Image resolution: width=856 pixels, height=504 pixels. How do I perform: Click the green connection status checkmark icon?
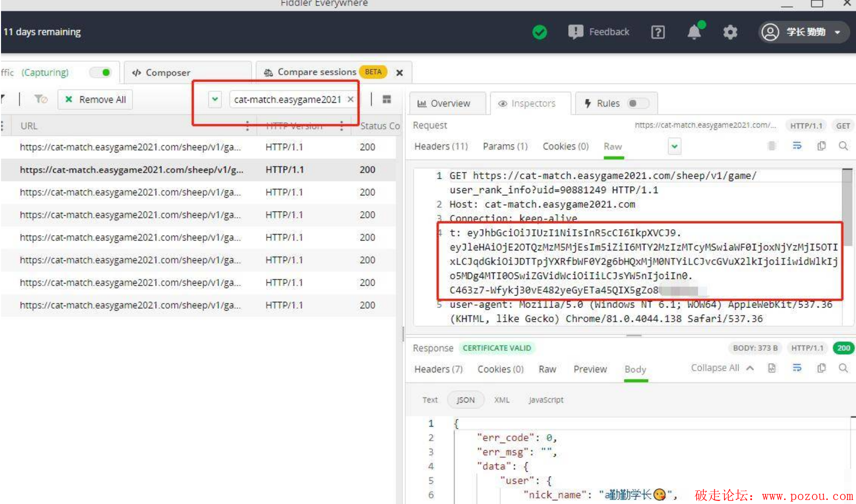click(540, 32)
